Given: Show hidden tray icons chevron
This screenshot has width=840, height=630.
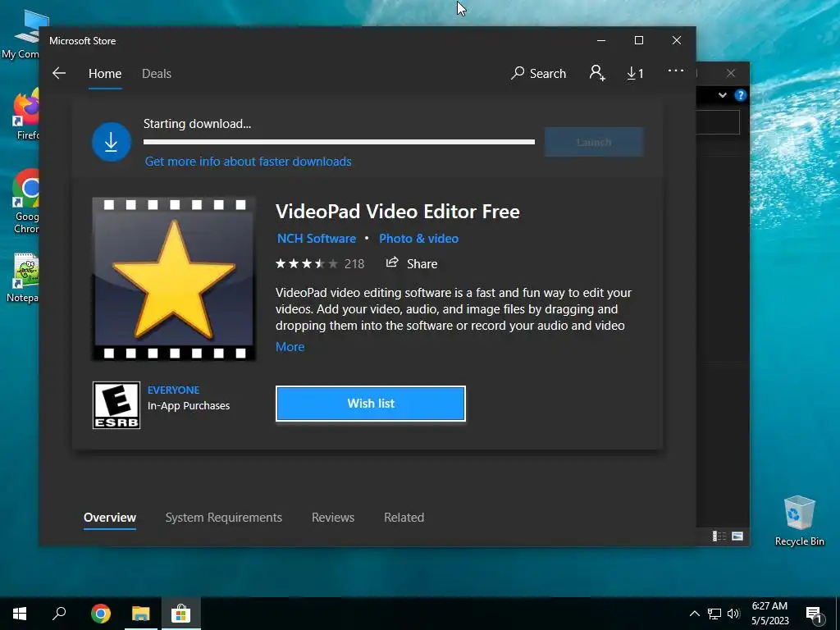Looking at the screenshot, I should tap(694, 614).
